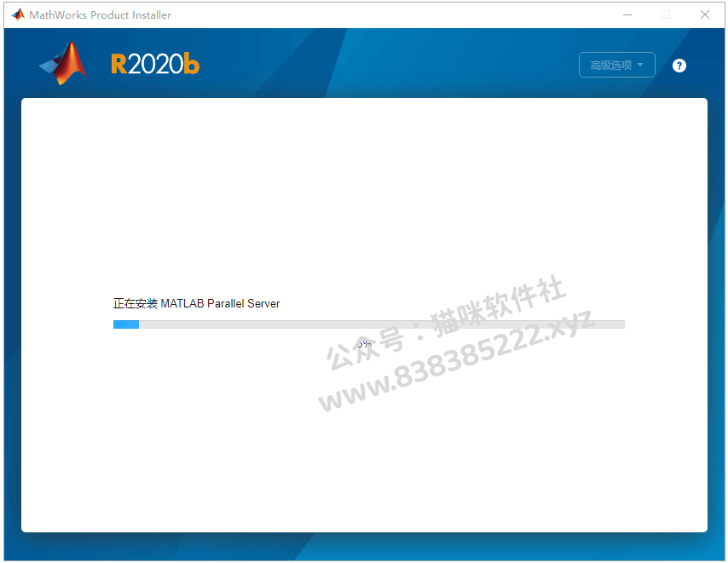Click the 'MathWorks Product Installer' window title
This screenshot has height=563, width=728.
tap(101, 14)
